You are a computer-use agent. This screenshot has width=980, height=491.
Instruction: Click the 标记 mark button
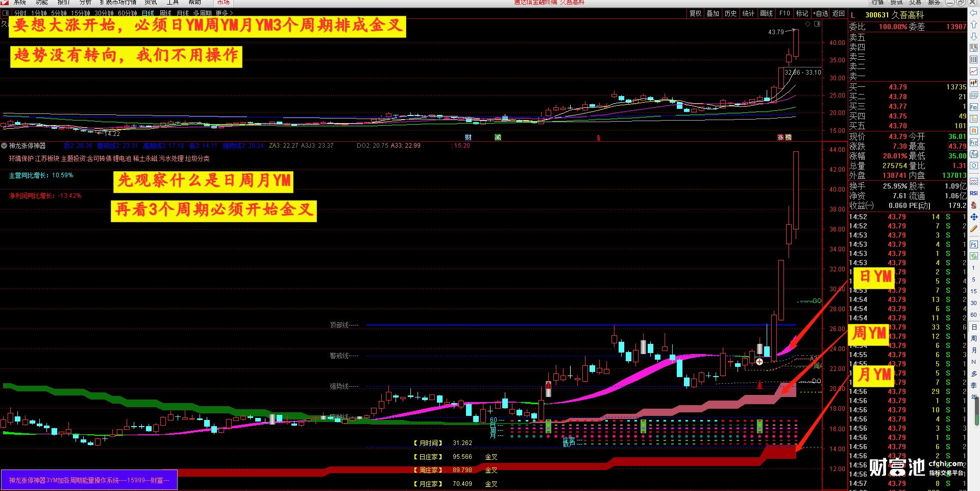coord(802,14)
